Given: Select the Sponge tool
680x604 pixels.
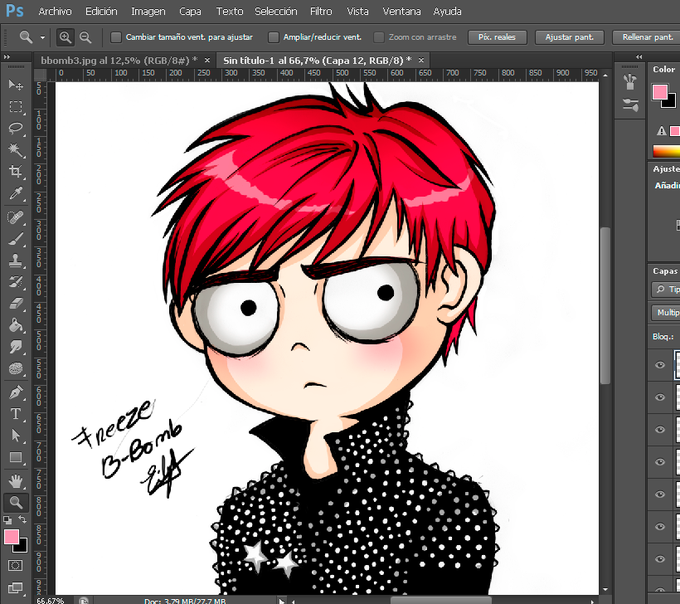Looking at the screenshot, I should pos(16,369).
